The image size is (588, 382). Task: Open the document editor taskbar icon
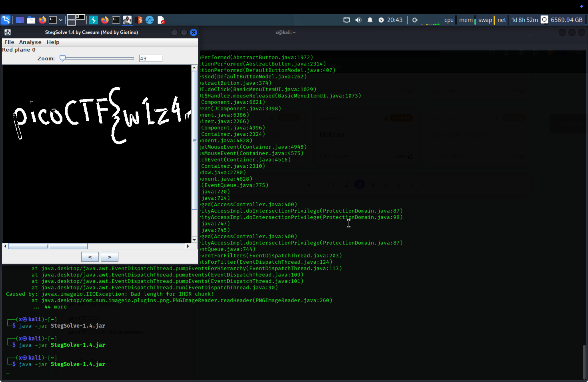pos(161,20)
